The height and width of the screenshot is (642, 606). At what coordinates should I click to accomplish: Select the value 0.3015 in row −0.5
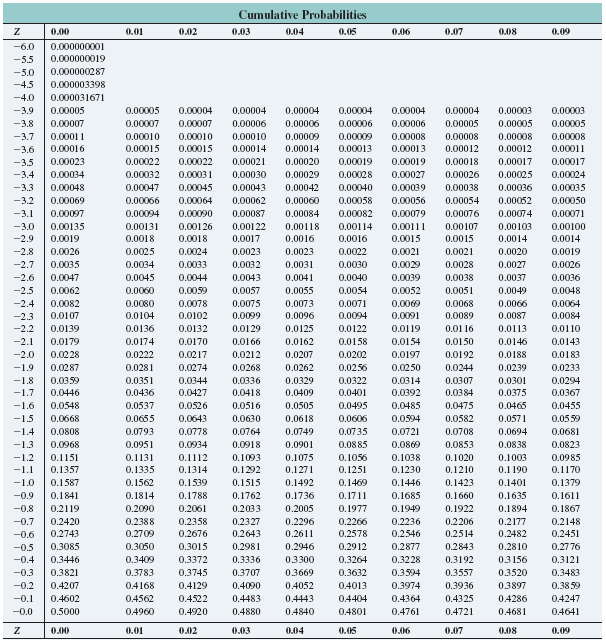(x=193, y=547)
